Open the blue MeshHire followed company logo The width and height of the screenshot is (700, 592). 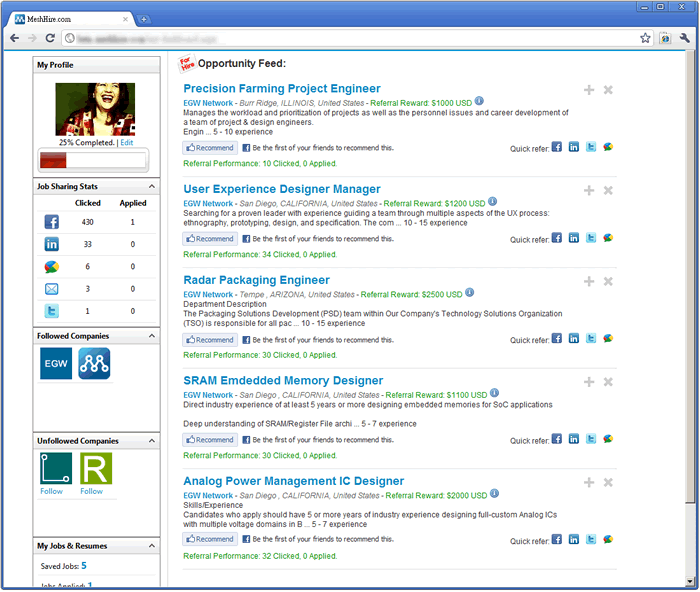(94, 363)
